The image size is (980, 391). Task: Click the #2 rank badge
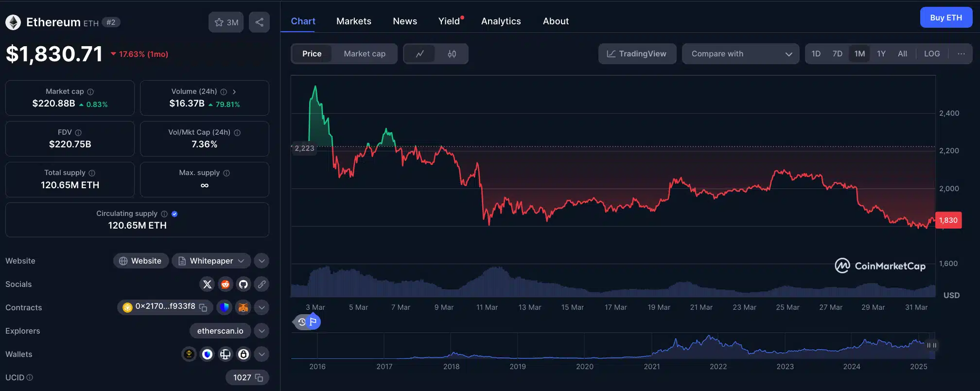(x=111, y=22)
